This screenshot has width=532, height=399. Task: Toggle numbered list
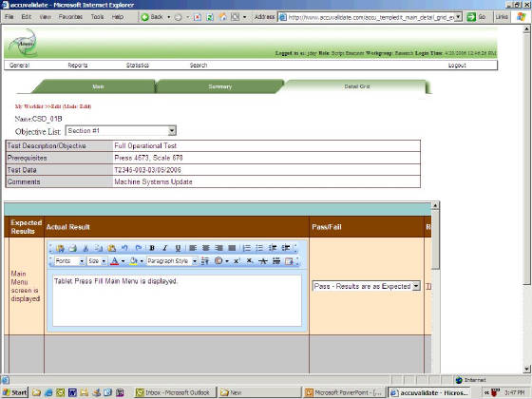pyautogui.click(x=247, y=248)
